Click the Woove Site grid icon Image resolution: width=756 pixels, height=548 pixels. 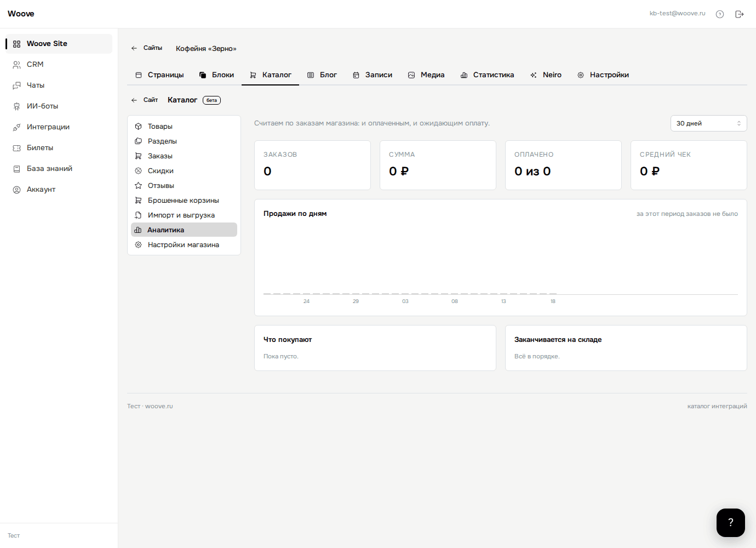(x=17, y=44)
